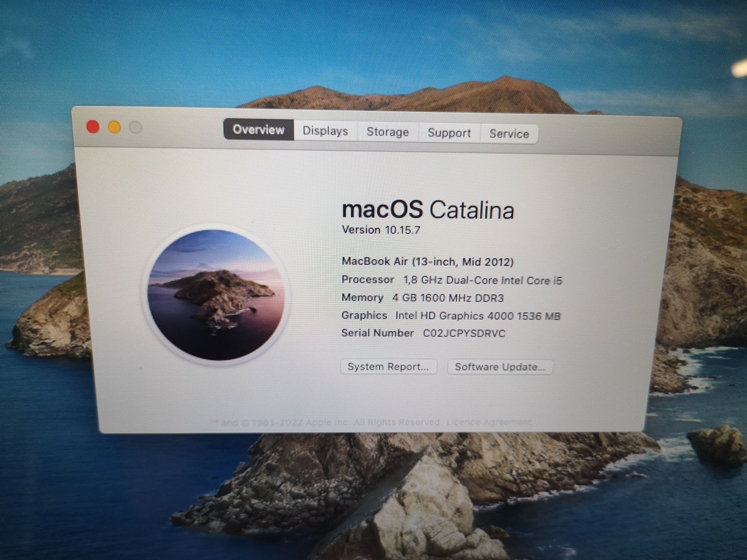Open the Storage tab
The height and width of the screenshot is (560, 747).
(388, 132)
